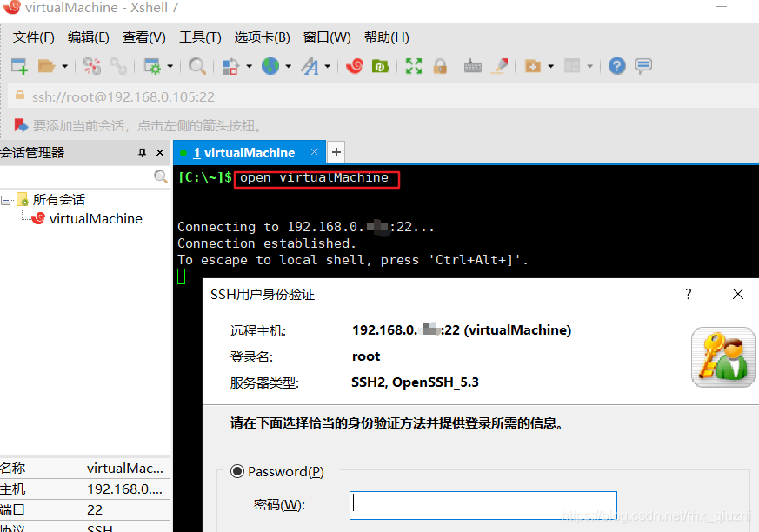759x532 pixels.
Task: Open the 文件(F) menu
Action: click(x=33, y=37)
